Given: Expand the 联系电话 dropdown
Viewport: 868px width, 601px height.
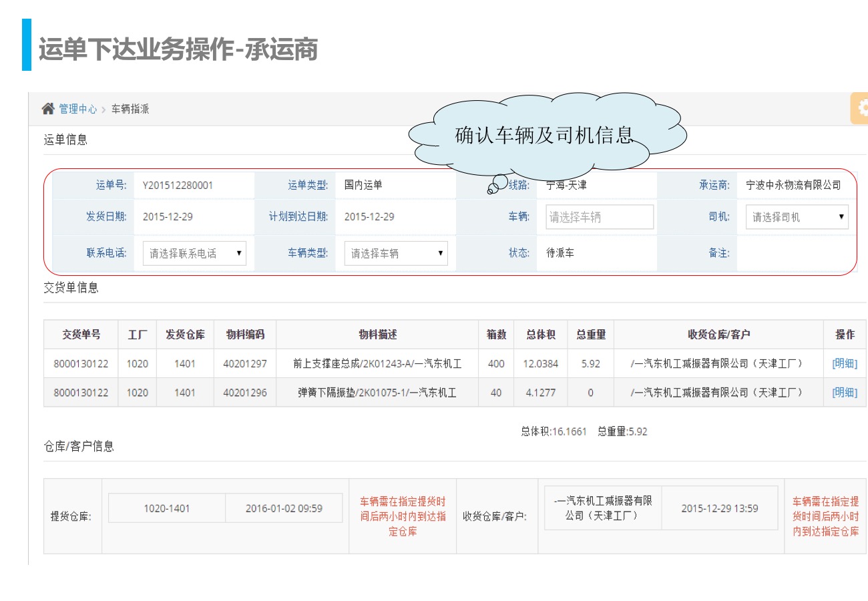Looking at the screenshot, I should click(x=194, y=254).
